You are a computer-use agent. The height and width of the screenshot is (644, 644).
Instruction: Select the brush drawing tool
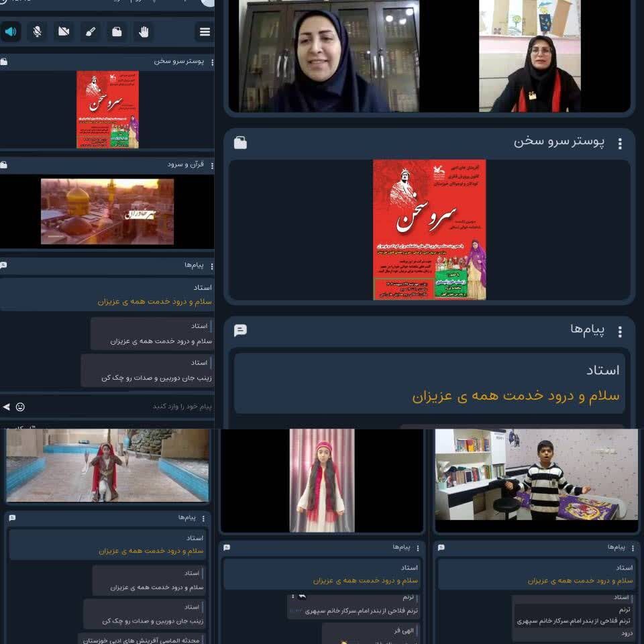(90, 32)
